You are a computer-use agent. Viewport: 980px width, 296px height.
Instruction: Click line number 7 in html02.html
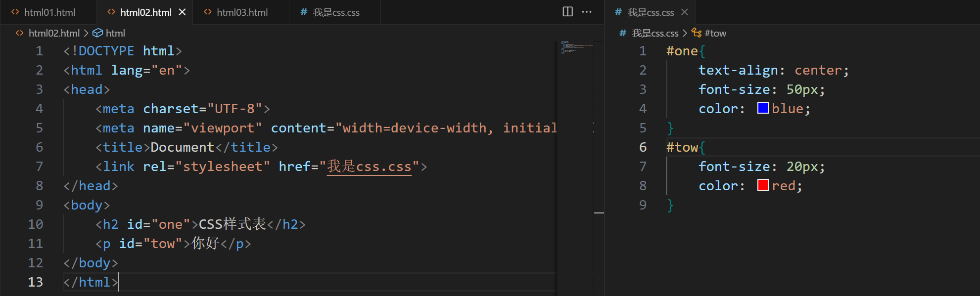pyautogui.click(x=40, y=167)
